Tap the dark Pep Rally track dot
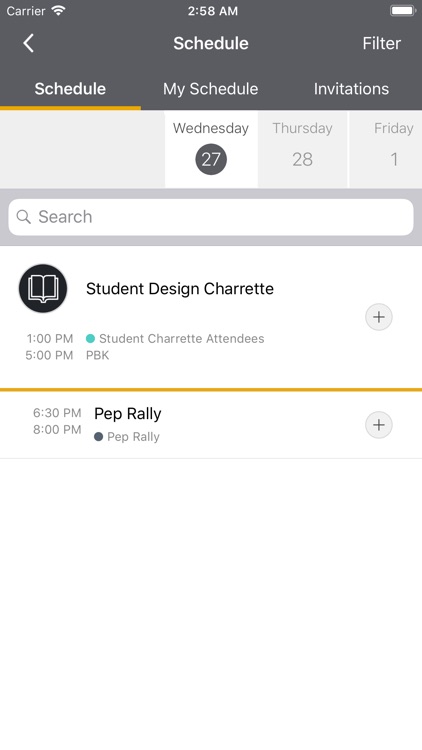422x750 pixels. click(x=99, y=437)
